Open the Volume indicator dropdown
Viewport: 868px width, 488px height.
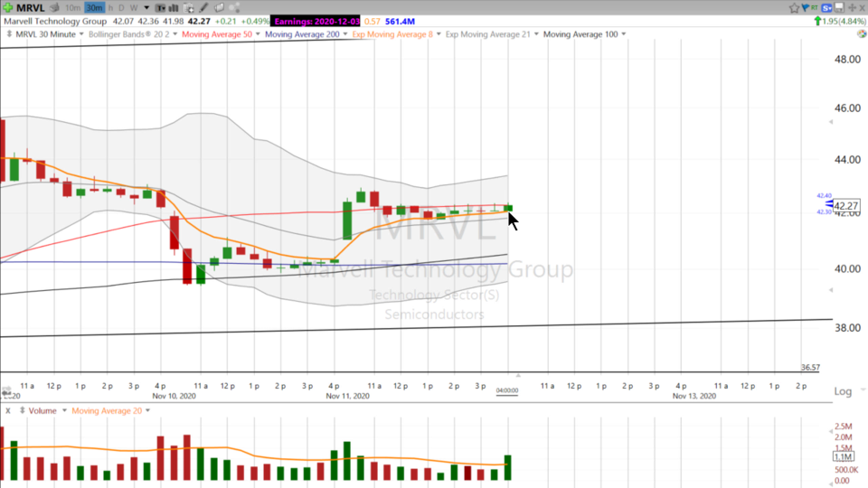tap(64, 410)
